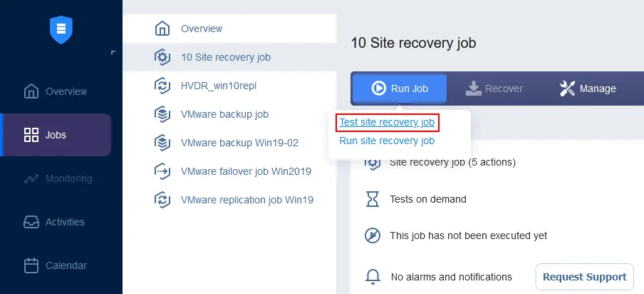Viewport: 644px width, 294px height.
Task: Click the NAKIVO shield logo
Action: 61,29
